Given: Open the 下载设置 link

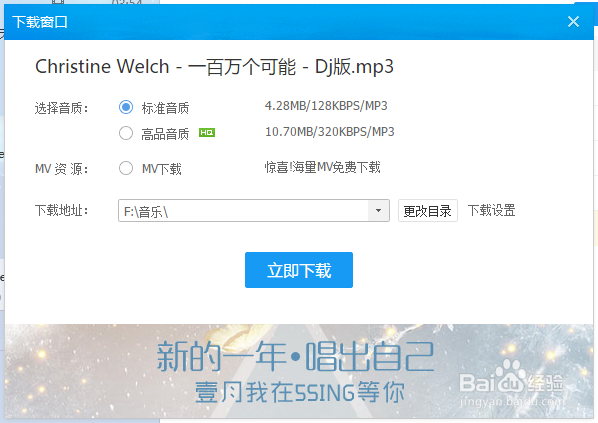Looking at the screenshot, I should (492, 211).
